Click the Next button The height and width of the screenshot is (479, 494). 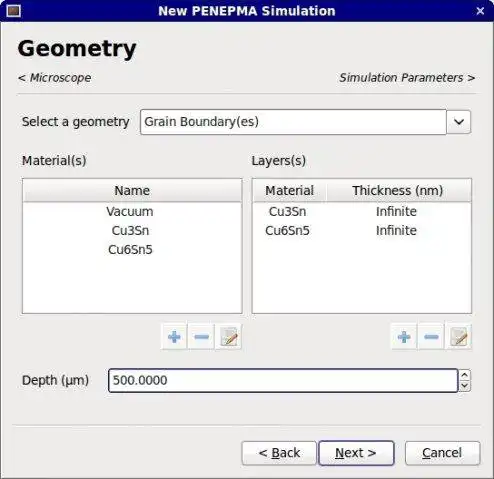tap(356, 453)
